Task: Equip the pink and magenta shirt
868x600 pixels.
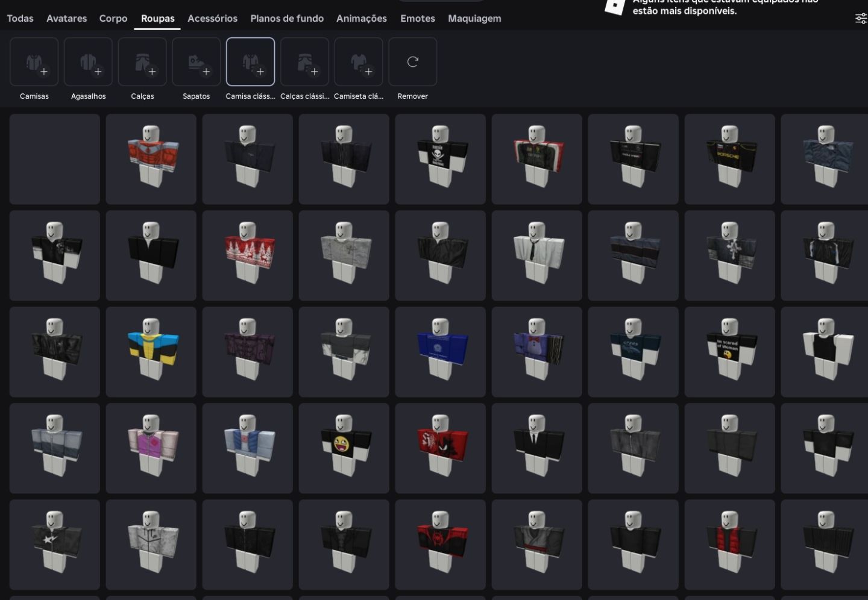Action: point(151,448)
